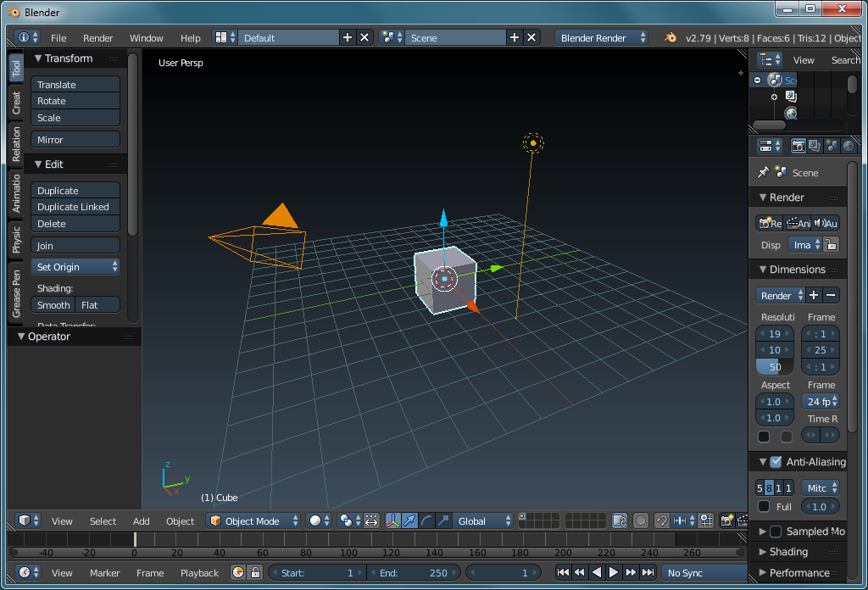This screenshot has height=590, width=868.
Task: Click the Render tab icon in Properties
Action: point(798,146)
